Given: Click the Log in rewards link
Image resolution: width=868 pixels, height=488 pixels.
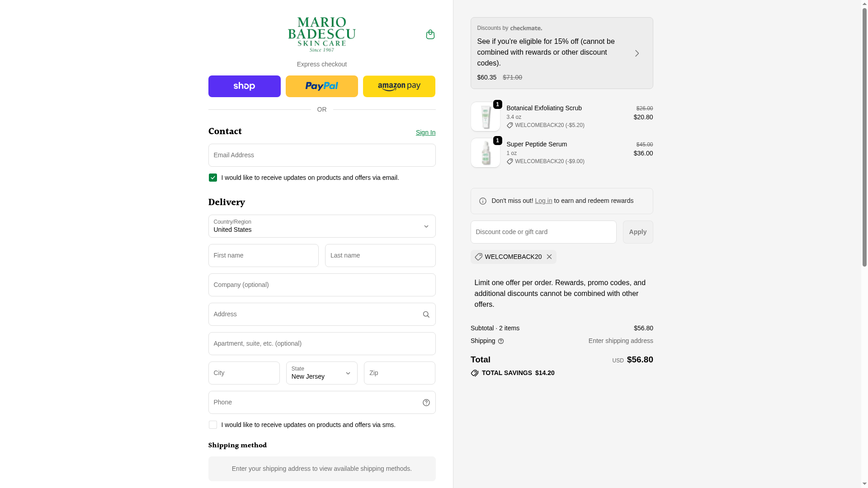Looking at the screenshot, I should [543, 201].
